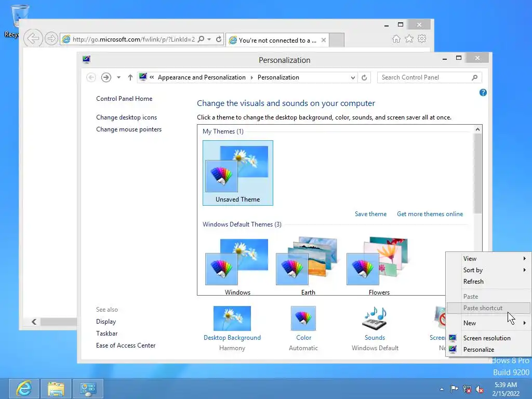
Task: Click the Internet Explorer back arrow button
Action: click(33, 38)
